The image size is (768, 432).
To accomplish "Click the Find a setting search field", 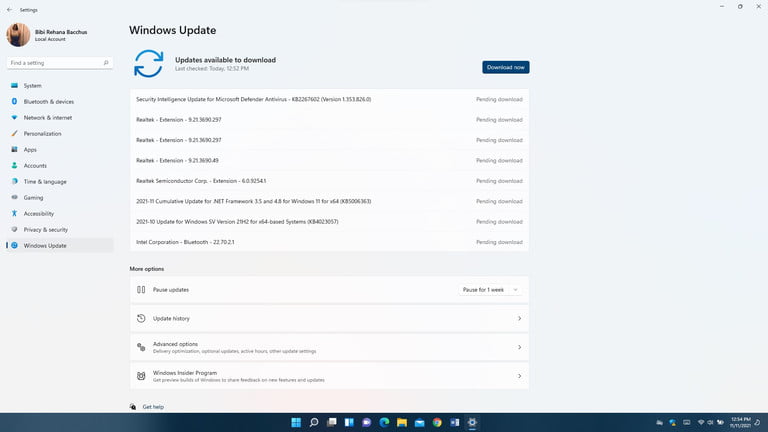I will tap(60, 63).
